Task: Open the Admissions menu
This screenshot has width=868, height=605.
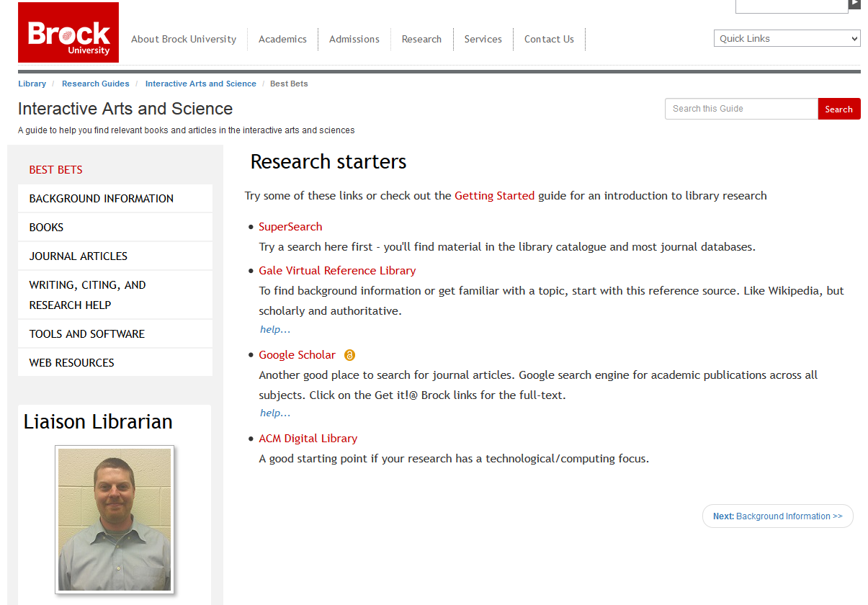Action: point(354,39)
